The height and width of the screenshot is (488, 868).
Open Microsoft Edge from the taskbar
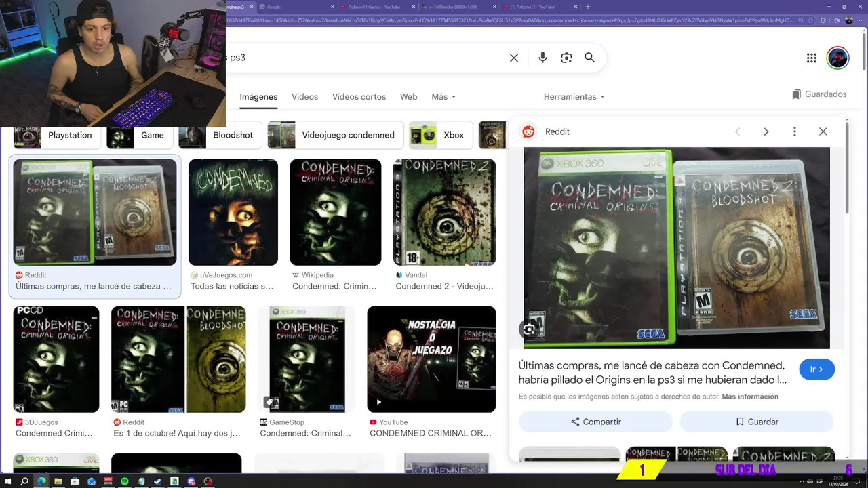click(41, 481)
